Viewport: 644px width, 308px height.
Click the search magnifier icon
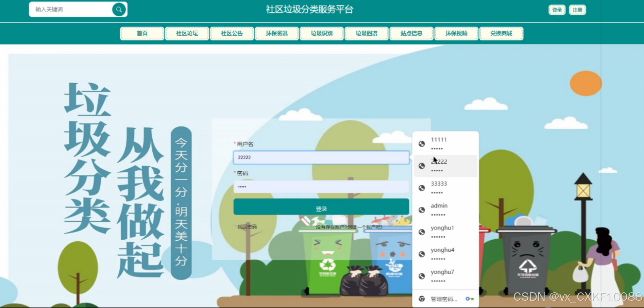pos(119,10)
